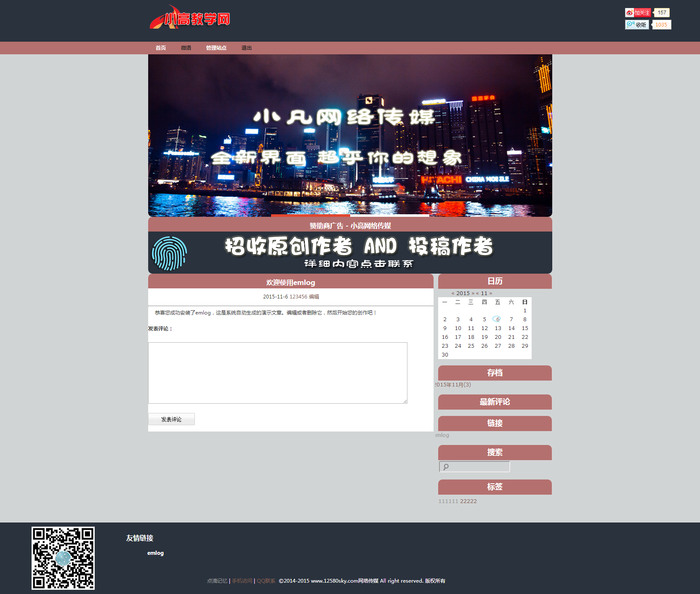This screenshot has width=700, height=594.
Task: Click the 发表评论 submit button
Action: coord(171,419)
